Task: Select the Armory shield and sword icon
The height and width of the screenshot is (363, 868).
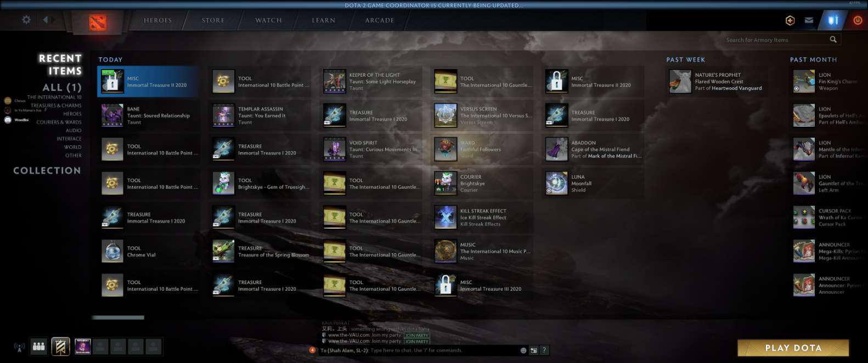Action: tap(833, 20)
